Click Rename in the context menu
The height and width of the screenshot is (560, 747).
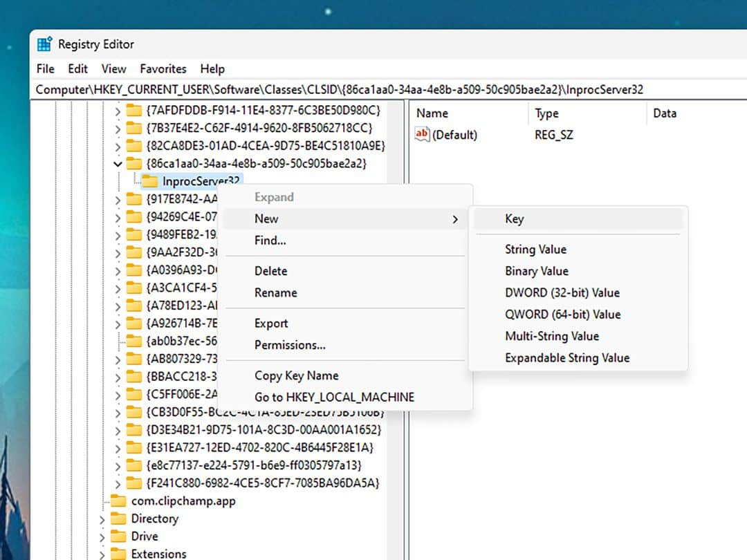(x=344, y=293)
